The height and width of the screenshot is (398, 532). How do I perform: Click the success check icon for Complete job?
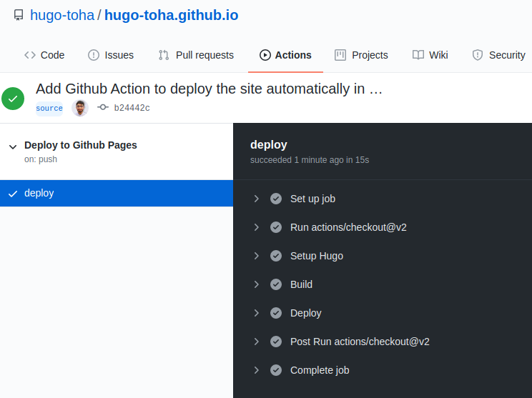(276, 370)
